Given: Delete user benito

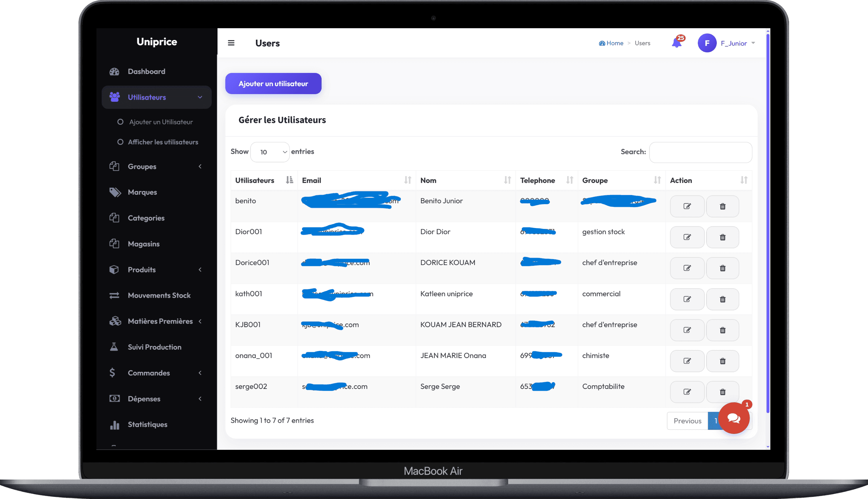Looking at the screenshot, I should 722,206.
